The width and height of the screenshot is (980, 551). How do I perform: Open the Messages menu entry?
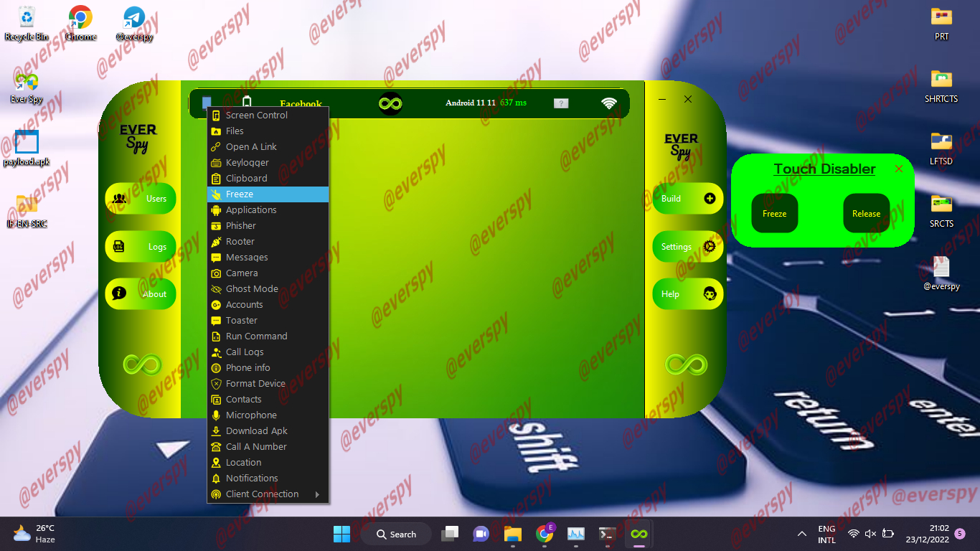pos(268,258)
